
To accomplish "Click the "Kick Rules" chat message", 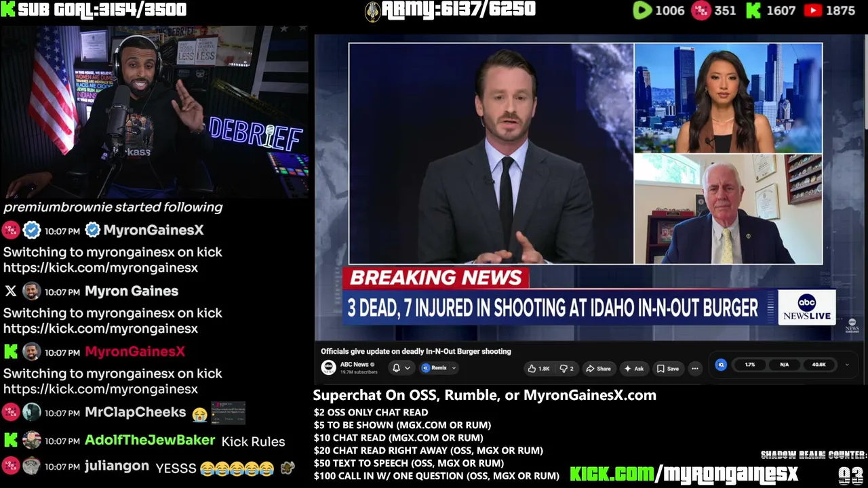I will point(254,441).
